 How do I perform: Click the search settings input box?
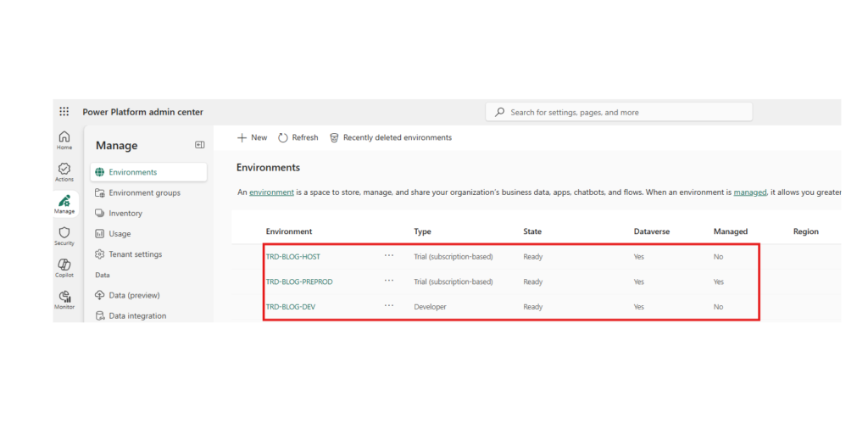tap(627, 112)
